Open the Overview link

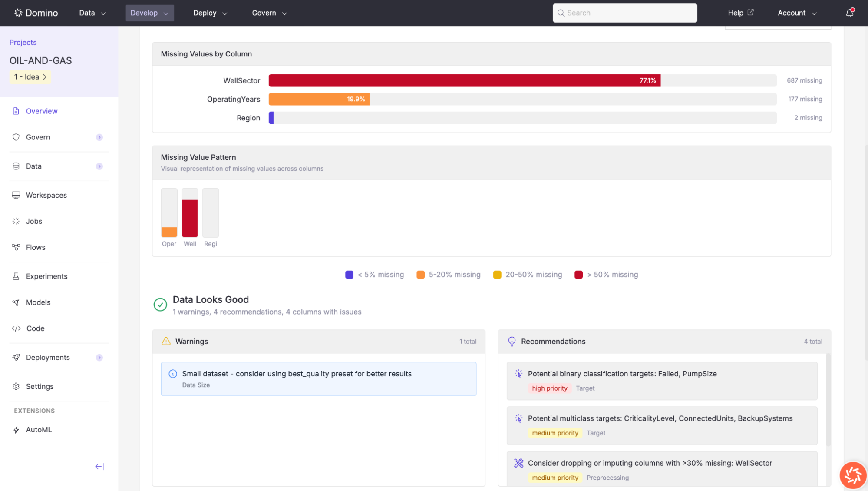tap(42, 111)
